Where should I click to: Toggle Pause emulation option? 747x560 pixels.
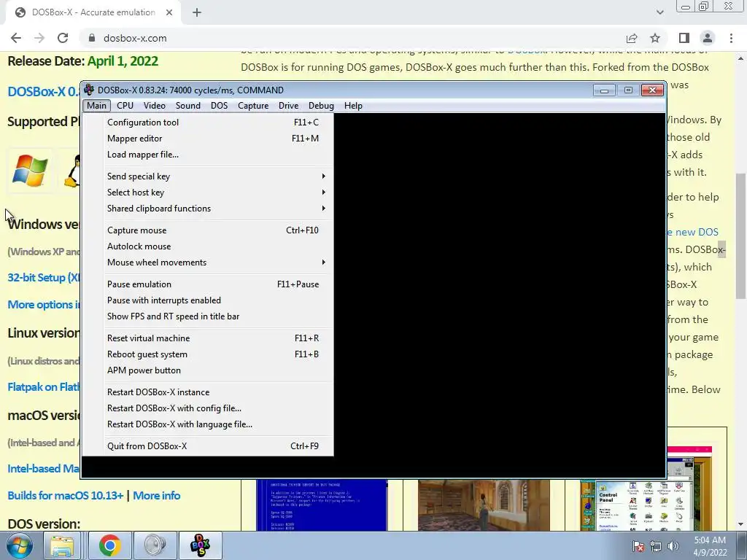click(x=208, y=284)
